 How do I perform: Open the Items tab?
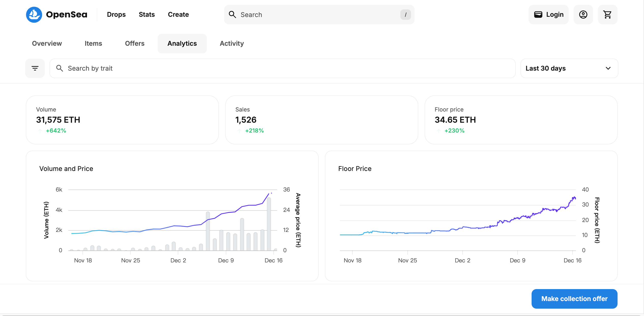[93, 43]
